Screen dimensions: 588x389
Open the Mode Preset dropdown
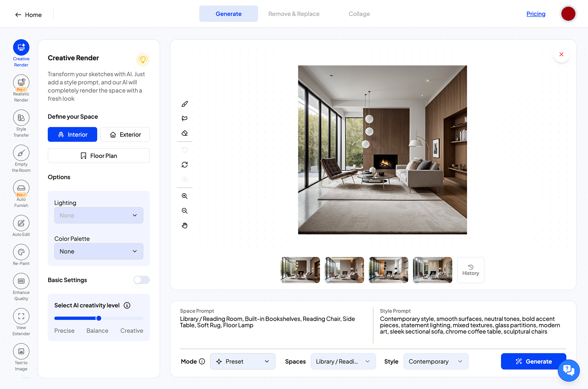click(243, 361)
